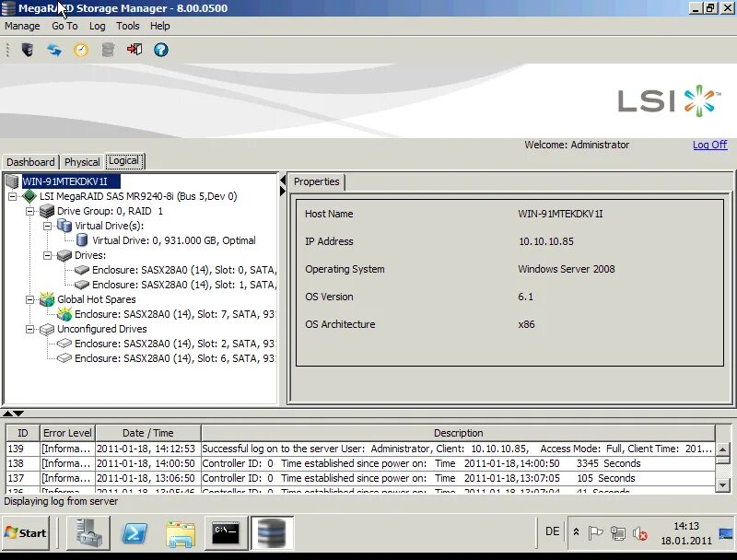
Task: Click the taskbar clock showing 14:13
Action: (x=686, y=533)
